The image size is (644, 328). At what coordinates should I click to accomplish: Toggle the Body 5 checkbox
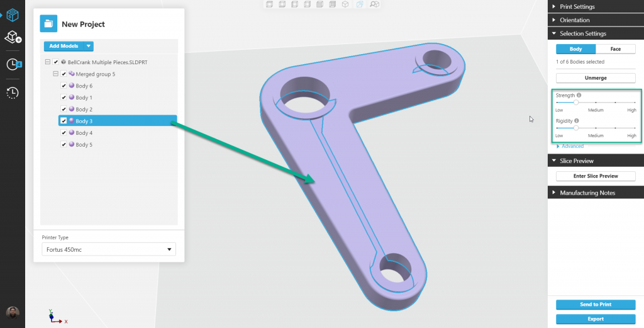pos(64,144)
